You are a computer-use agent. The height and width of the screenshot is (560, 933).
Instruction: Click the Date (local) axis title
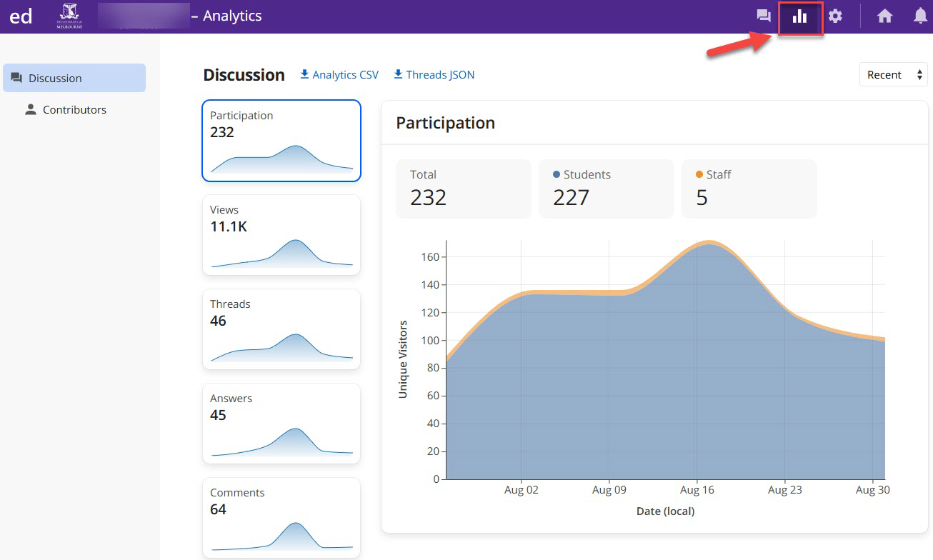pyautogui.click(x=665, y=511)
